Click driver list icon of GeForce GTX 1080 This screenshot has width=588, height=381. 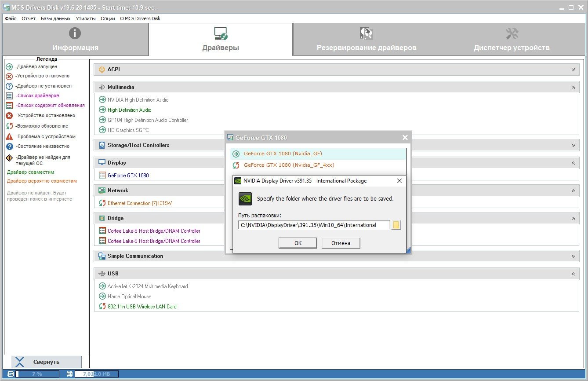pos(102,176)
